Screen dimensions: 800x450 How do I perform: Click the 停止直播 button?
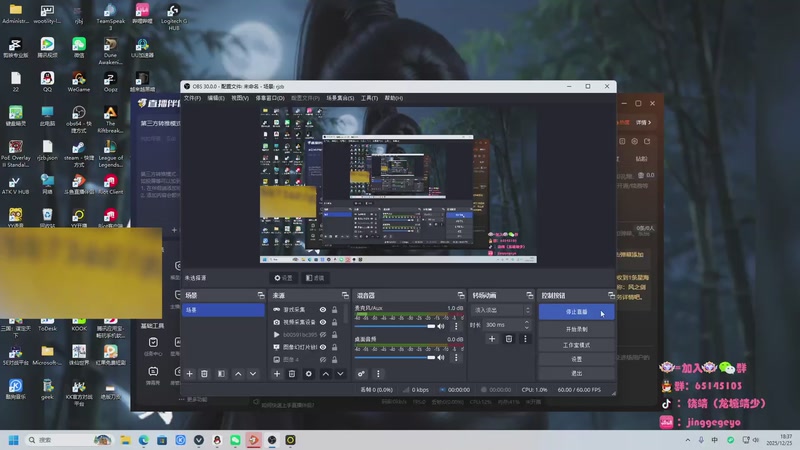tap(577, 312)
